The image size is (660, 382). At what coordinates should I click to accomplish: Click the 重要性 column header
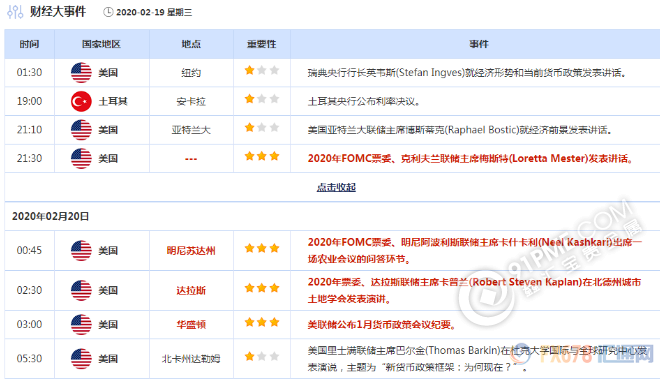[x=262, y=44]
